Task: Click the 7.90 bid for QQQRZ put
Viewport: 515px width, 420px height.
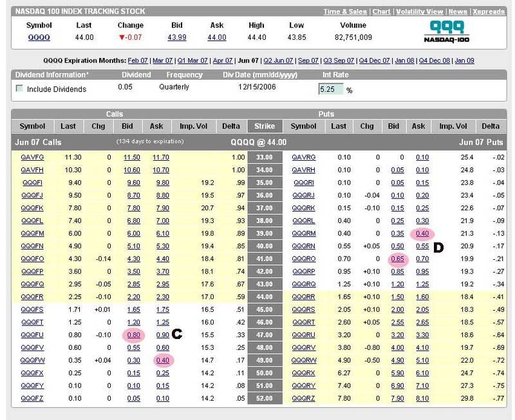Action: coord(397,399)
